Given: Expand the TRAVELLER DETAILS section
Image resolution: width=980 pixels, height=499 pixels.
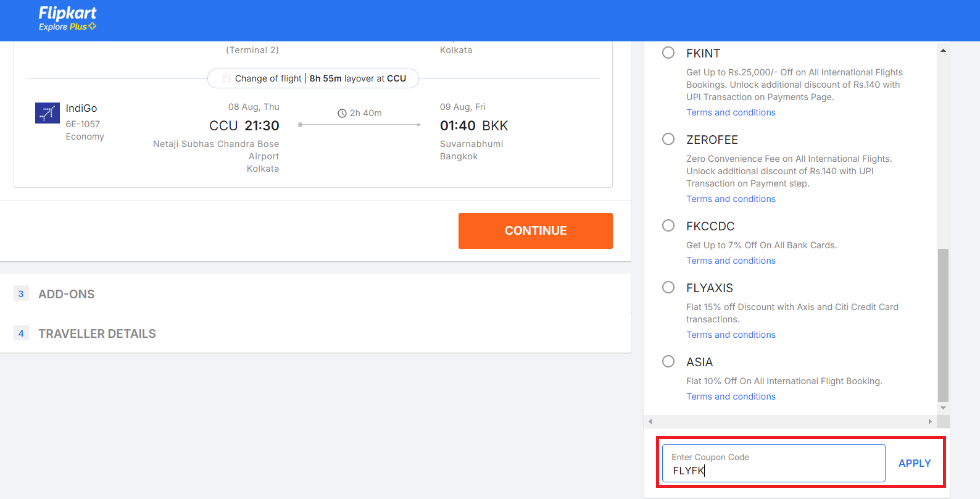Looking at the screenshot, I should [97, 333].
